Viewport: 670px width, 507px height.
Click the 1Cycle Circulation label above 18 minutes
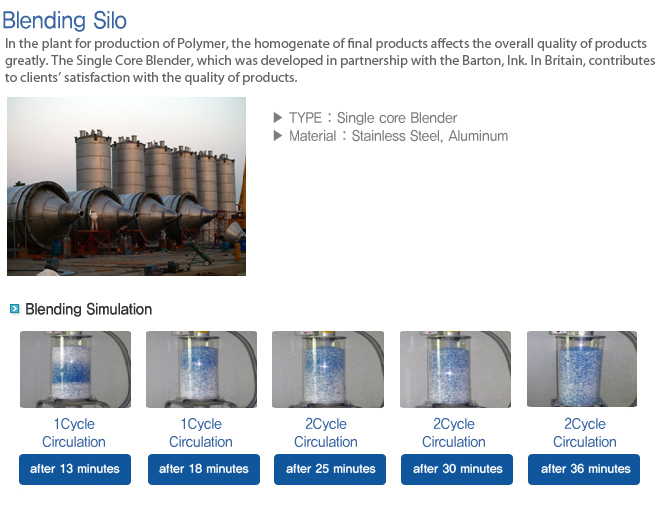(x=201, y=433)
